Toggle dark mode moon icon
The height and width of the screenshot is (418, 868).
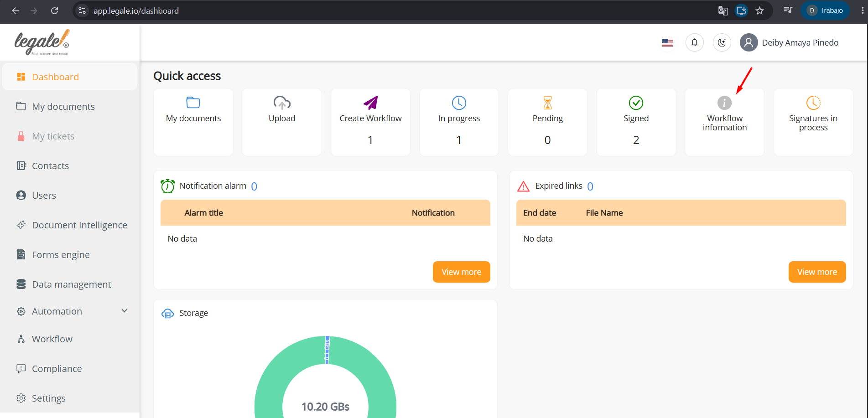click(x=722, y=42)
